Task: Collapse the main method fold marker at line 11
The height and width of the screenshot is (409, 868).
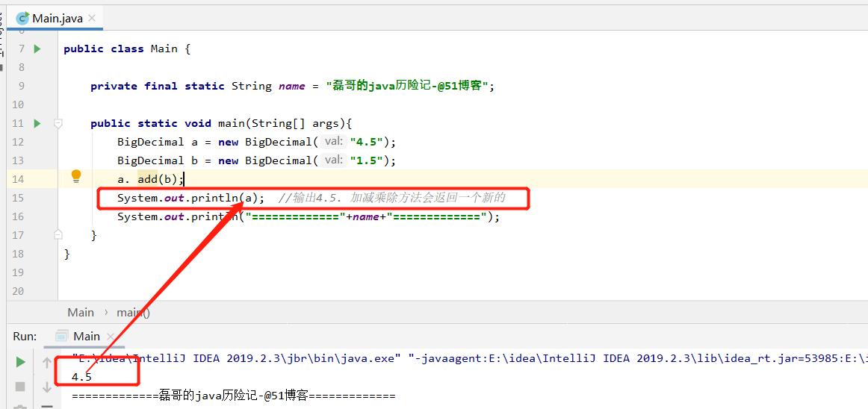Action: coord(58,123)
